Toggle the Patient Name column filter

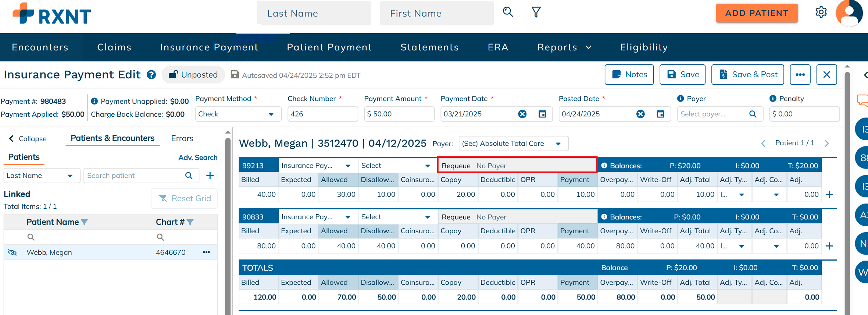coord(85,222)
